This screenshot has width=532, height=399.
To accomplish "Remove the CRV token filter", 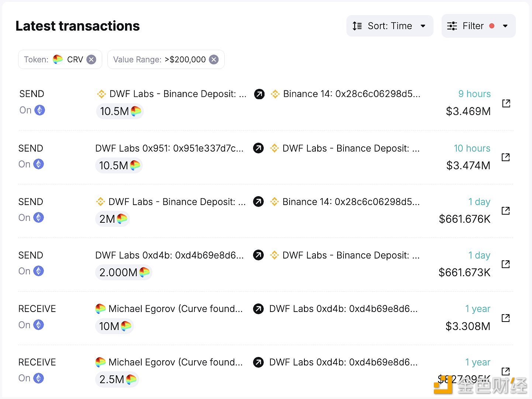I will coord(91,59).
